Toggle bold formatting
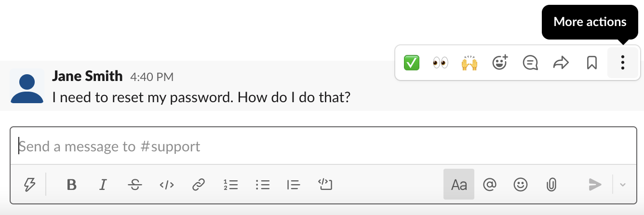This screenshot has height=215, width=644. [x=72, y=184]
